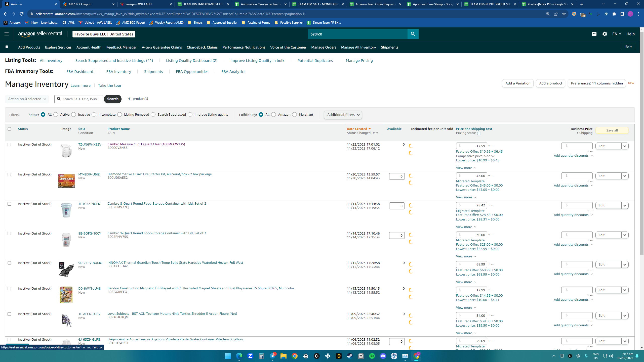Click the browser zoom magnifier icon
This screenshot has width=644, height=362.
(548, 14)
